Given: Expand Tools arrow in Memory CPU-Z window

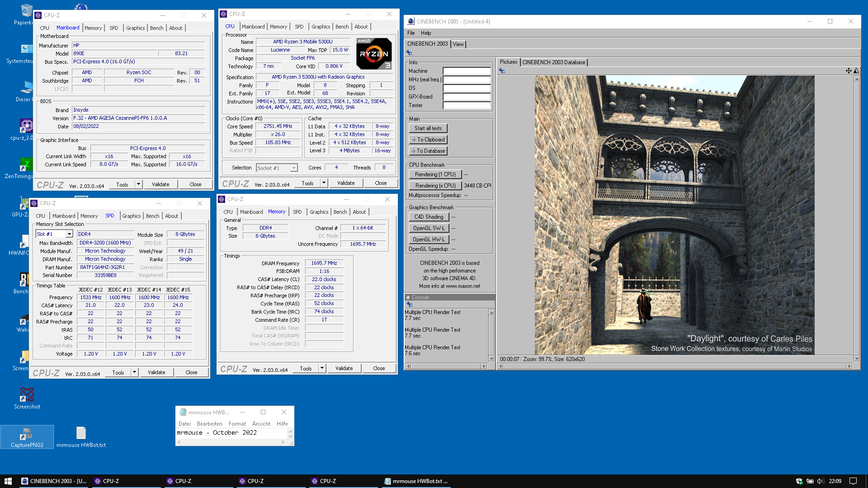Looking at the screenshot, I should coord(322,368).
